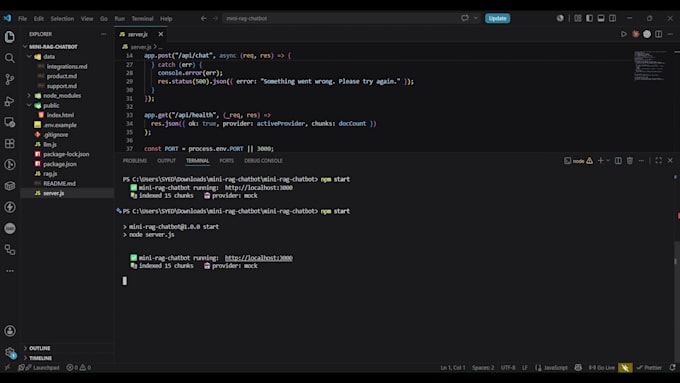This screenshot has height=383, width=680.
Task: Expand the node_modules folder
Action: point(29,95)
